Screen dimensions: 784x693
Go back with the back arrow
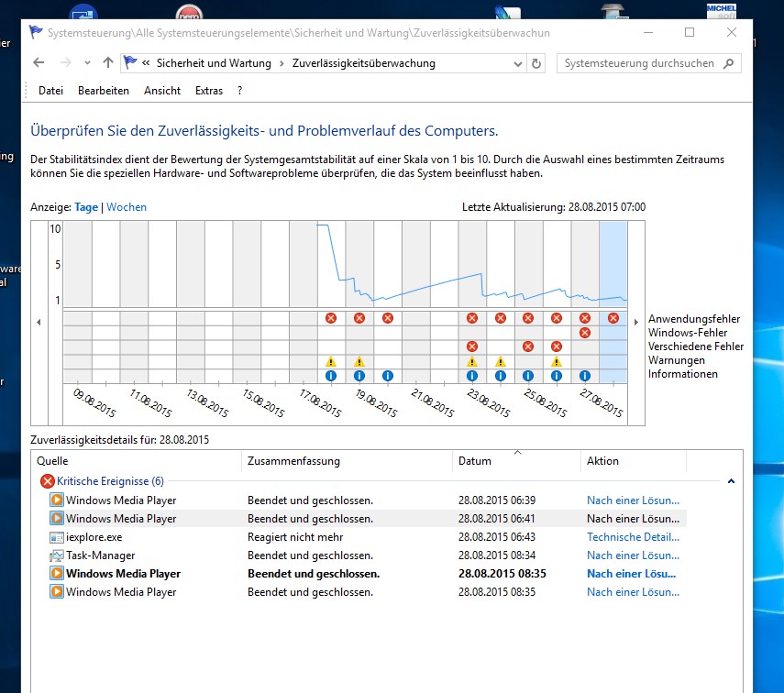point(39,63)
